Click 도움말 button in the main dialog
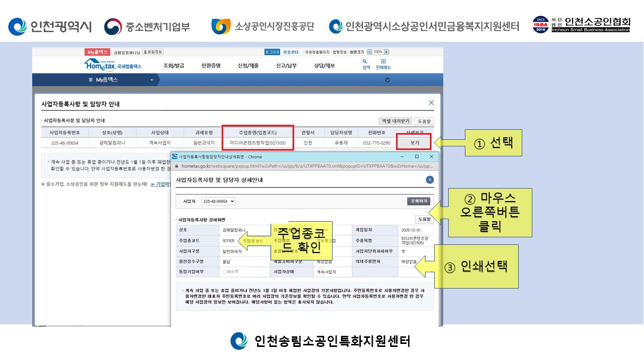Image resolution: width=644 pixels, height=362 pixels. click(x=424, y=121)
